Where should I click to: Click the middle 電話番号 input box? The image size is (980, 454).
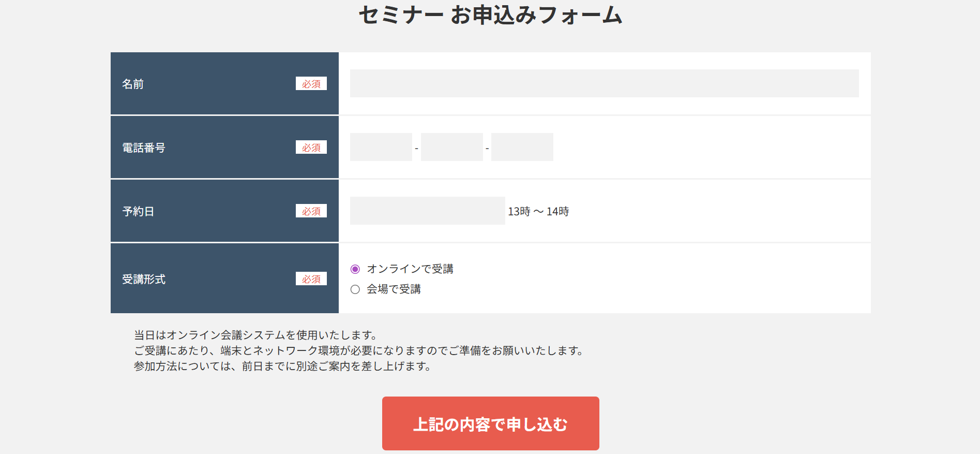(x=451, y=147)
